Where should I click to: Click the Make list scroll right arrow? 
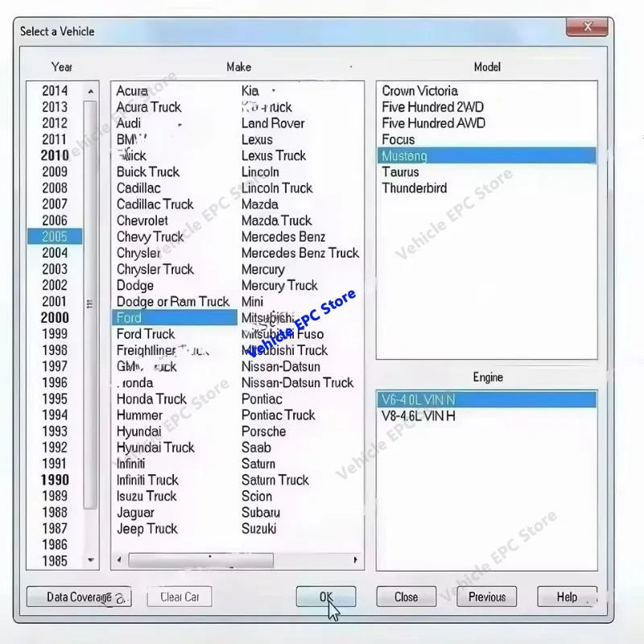(355, 559)
